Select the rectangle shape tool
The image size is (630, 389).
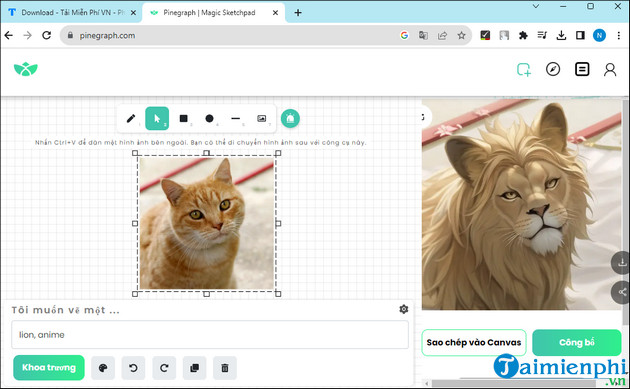click(184, 119)
